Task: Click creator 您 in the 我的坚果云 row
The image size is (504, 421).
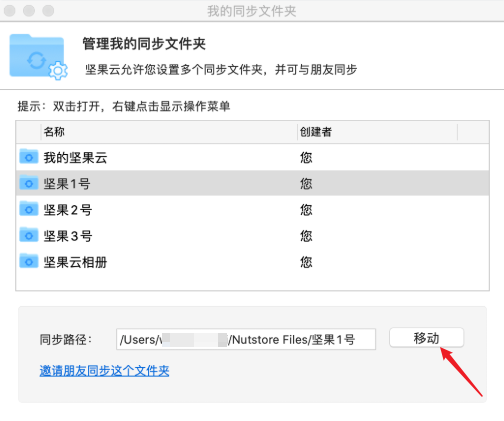Action: (306, 157)
